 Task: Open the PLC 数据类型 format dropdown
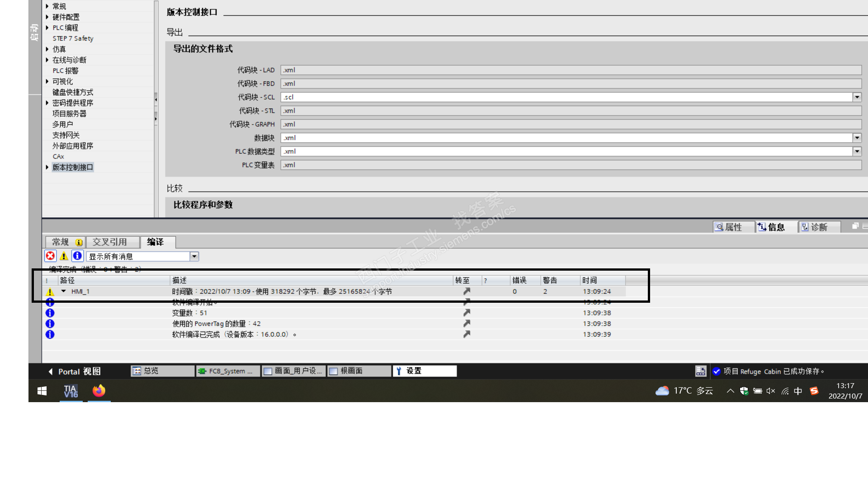pyautogui.click(x=857, y=151)
